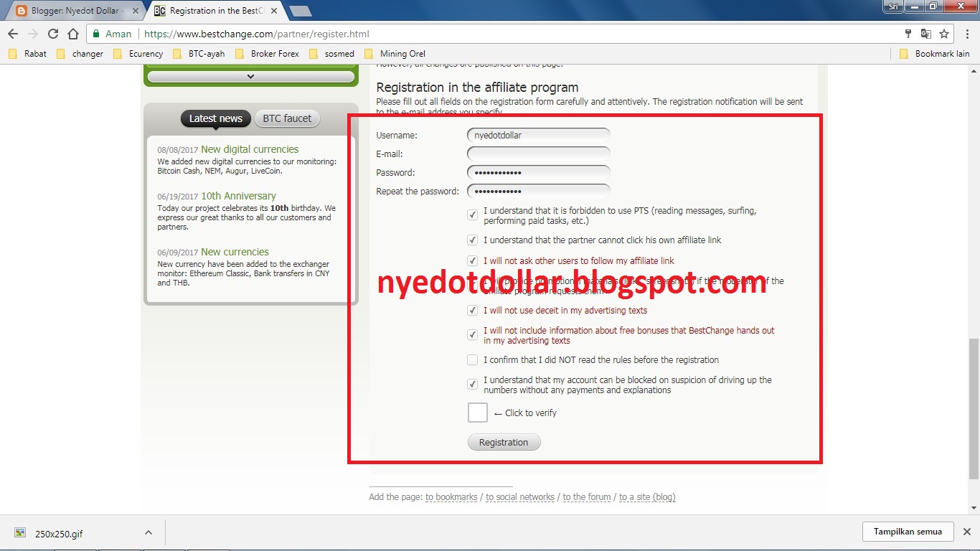Check the did NOT read rules checkbox
Image resolution: width=980 pixels, height=551 pixels.
click(472, 359)
